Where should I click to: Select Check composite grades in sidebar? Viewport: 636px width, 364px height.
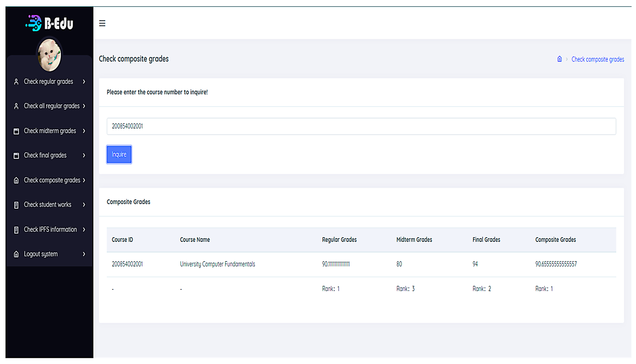point(52,180)
